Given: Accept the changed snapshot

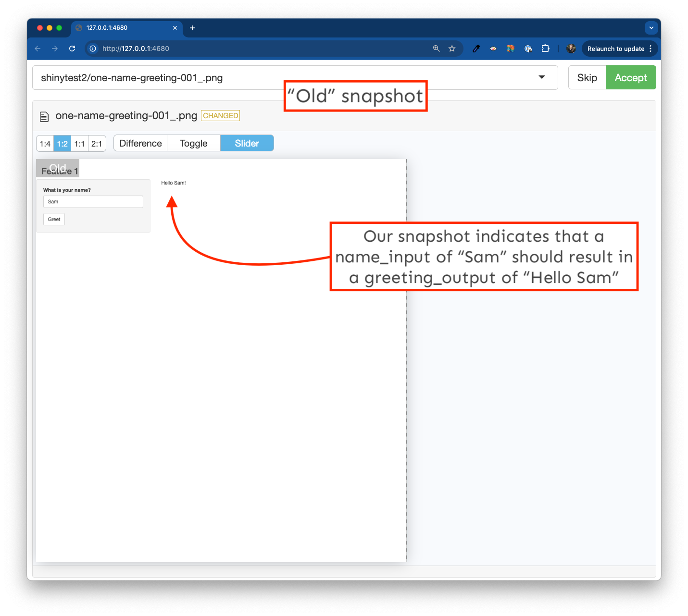Looking at the screenshot, I should tap(630, 78).
